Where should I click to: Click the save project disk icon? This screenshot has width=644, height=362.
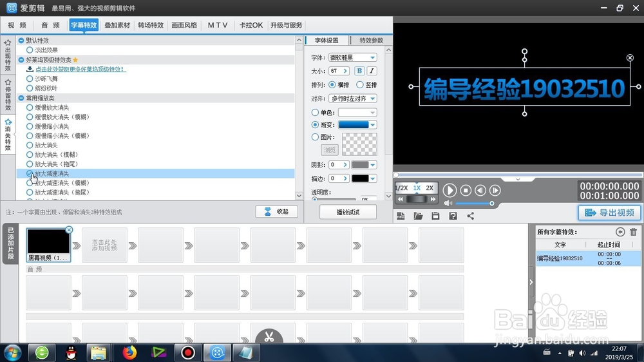pos(435,216)
